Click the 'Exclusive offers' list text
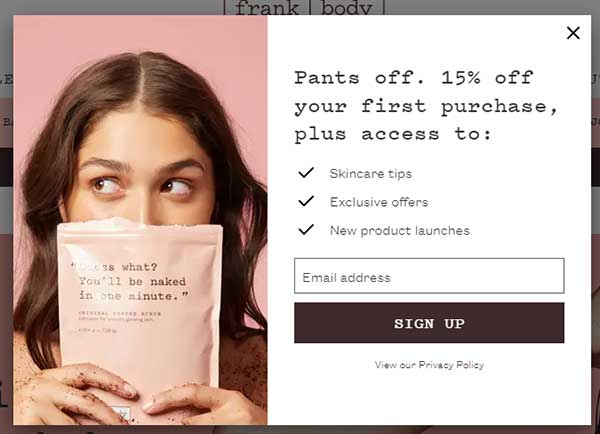Screen dimensions: 600x434 379,202
